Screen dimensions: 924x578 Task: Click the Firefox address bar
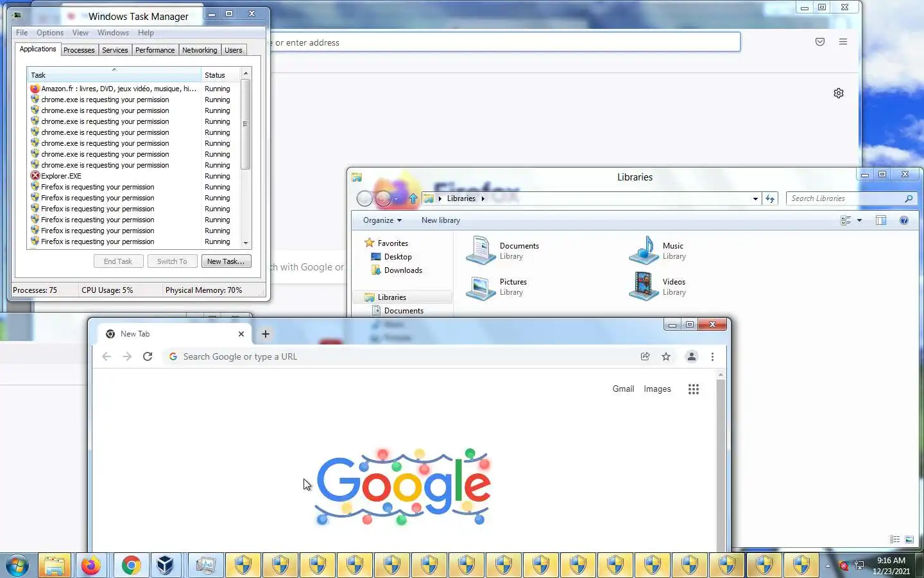point(505,42)
